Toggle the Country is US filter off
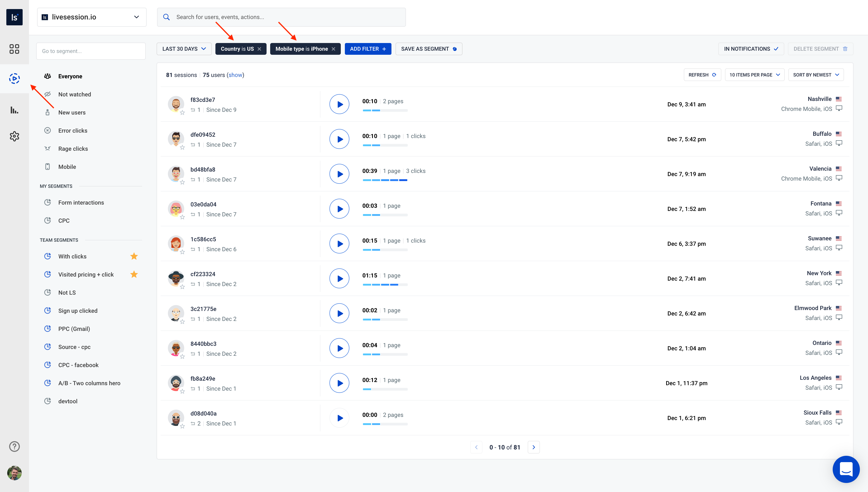 click(260, 48)
